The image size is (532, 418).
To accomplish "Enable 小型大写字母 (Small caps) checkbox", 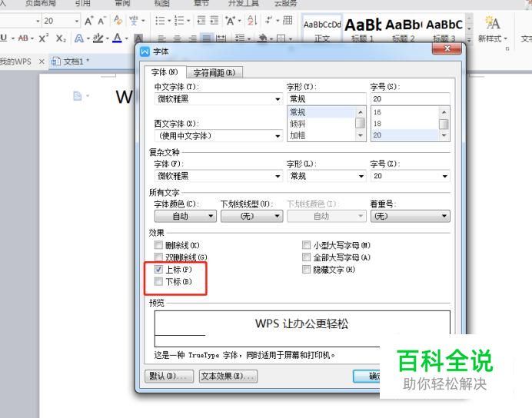I will [306, 245].
